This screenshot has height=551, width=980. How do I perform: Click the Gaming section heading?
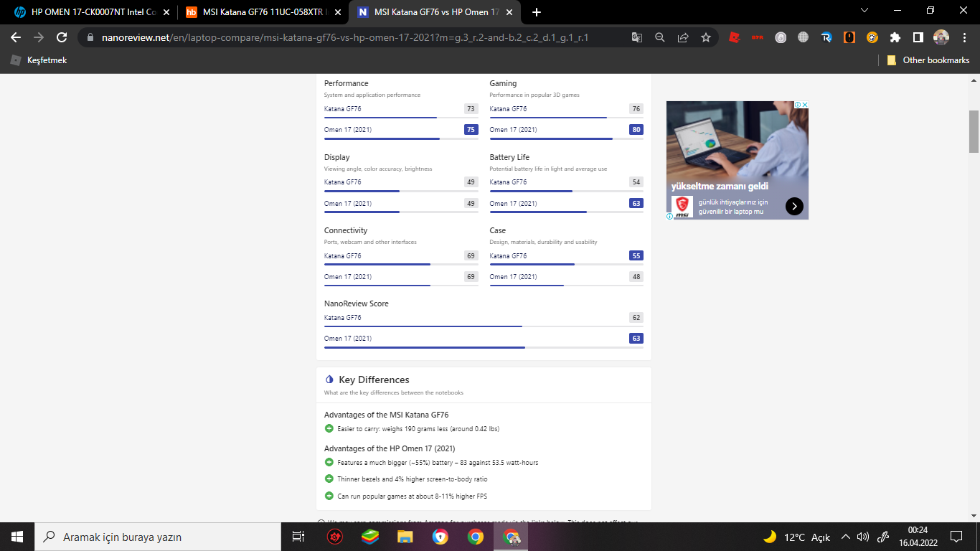[504, 83]
